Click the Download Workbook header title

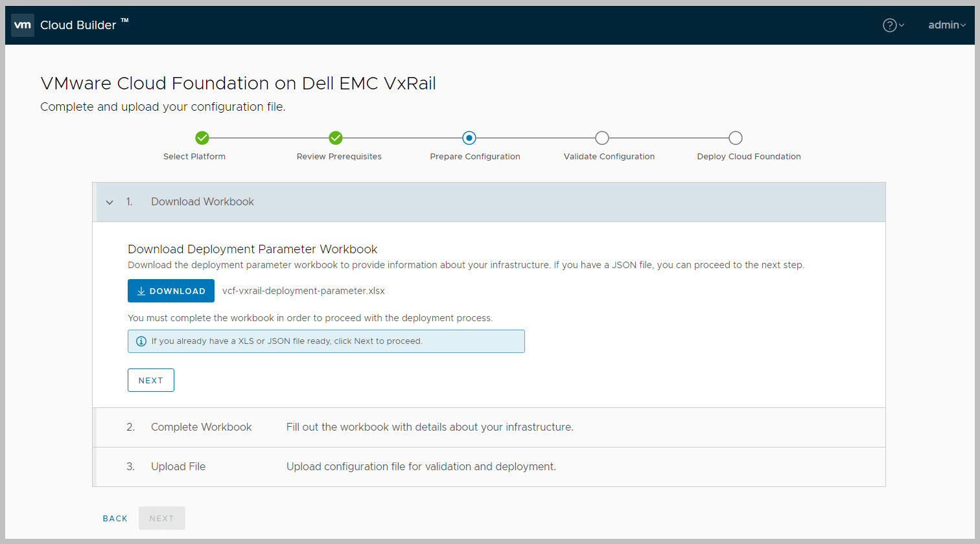(202, 202)
